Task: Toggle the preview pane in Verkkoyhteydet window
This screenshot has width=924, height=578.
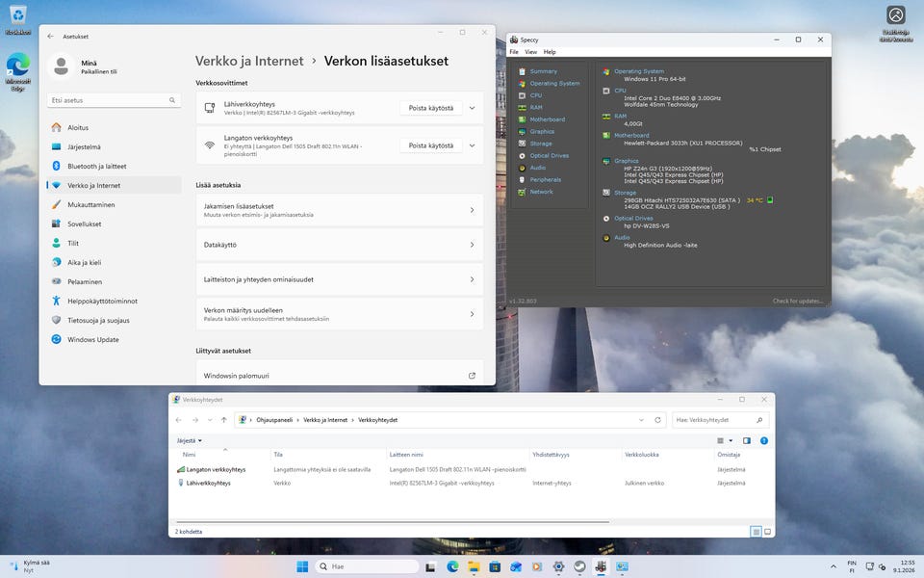Action: pyautogui.click(x=746, y=440)
